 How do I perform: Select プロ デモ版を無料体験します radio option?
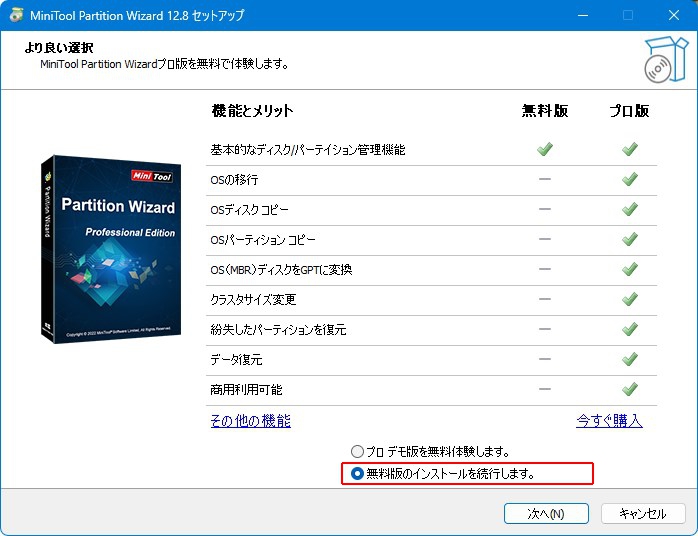tap(358, 452)
